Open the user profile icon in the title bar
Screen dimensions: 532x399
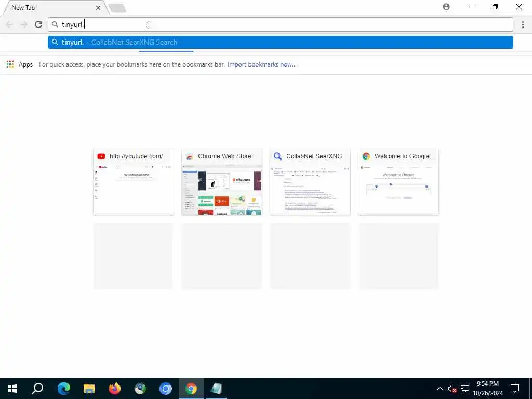point(446,7)
